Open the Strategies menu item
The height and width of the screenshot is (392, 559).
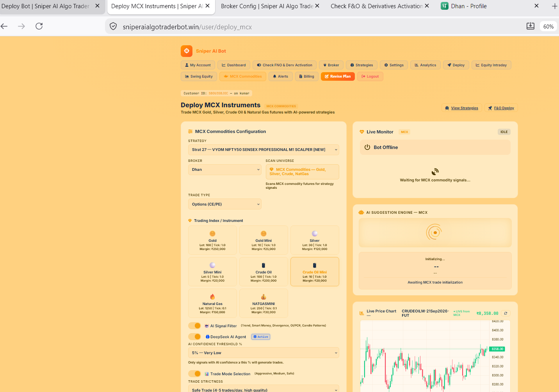[x=361, y=65]
